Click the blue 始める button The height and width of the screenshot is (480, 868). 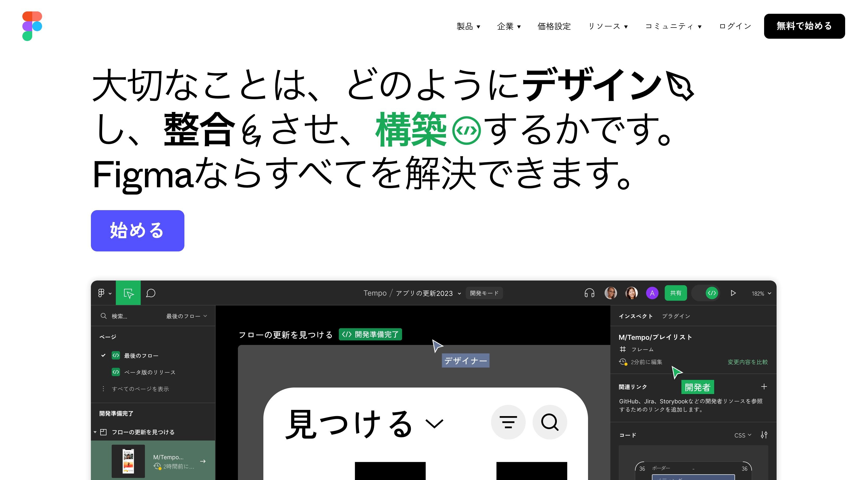click(x=137, y=231)
